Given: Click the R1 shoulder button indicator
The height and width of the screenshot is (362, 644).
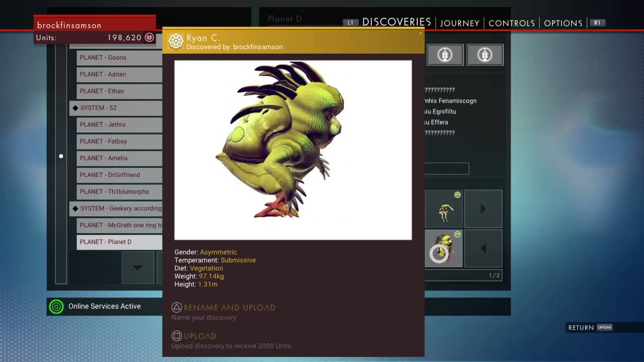Looking at the screenshot, I should pos(597,23).
